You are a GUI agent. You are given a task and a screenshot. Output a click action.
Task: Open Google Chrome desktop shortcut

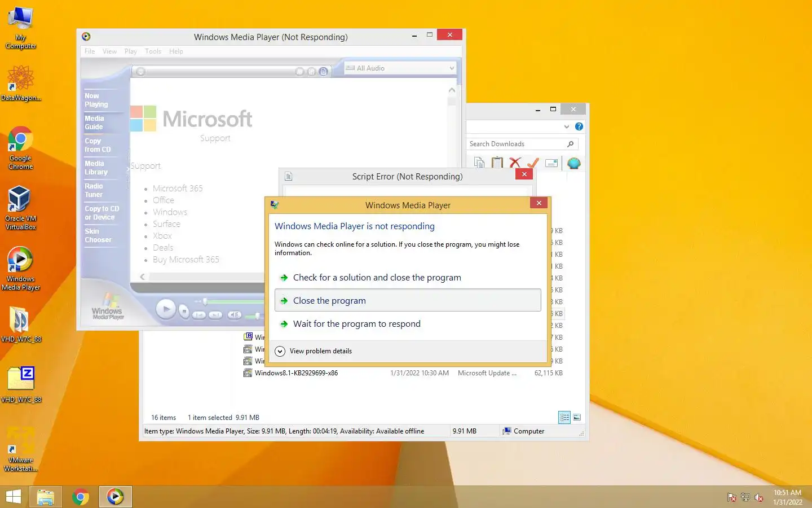(21, 148)
